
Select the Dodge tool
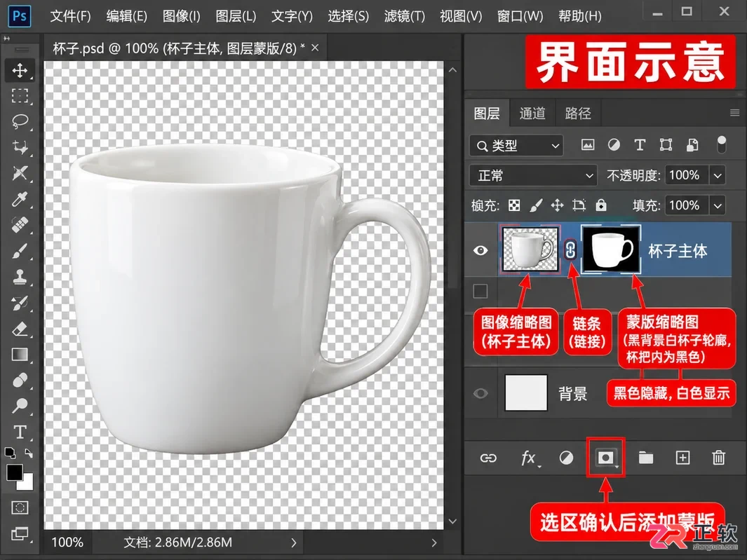coord(20,406)
